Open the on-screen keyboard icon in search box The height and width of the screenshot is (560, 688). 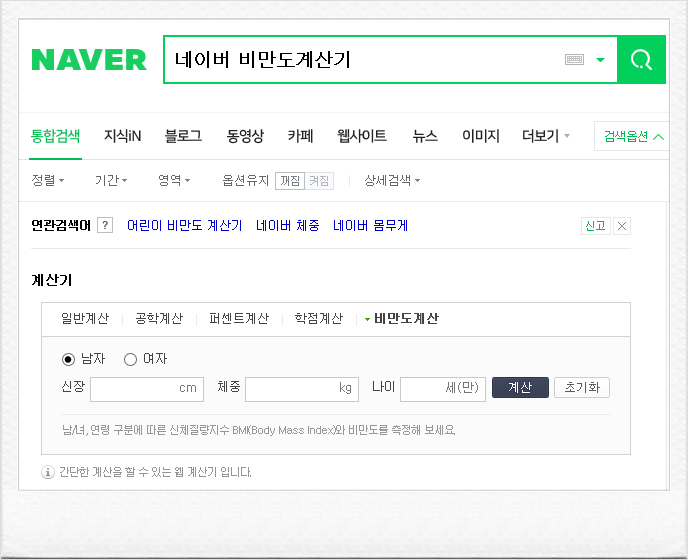click(x=574, y=59)
